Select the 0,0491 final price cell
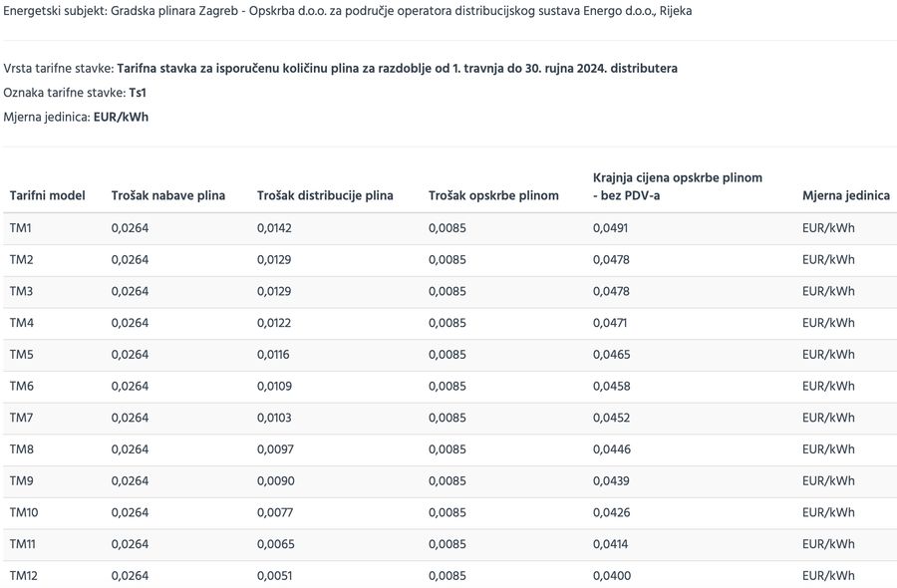 (x=610, y=228)
